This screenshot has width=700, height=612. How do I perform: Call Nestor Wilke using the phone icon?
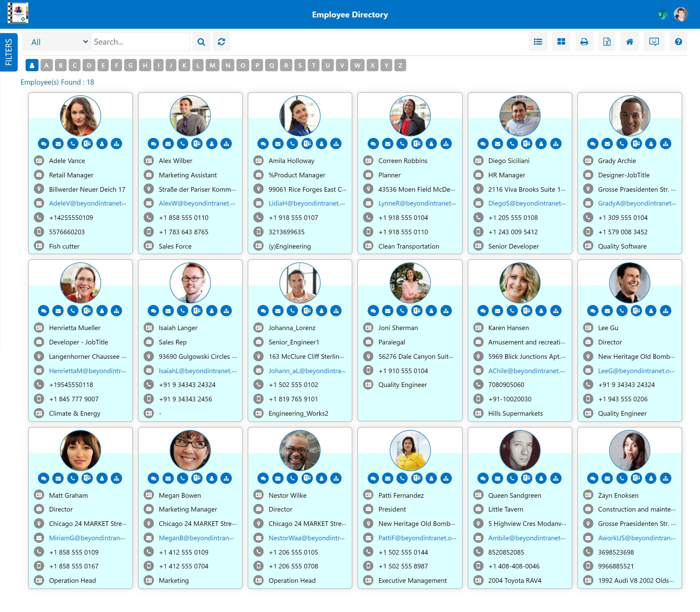click(x=292, y=478)
